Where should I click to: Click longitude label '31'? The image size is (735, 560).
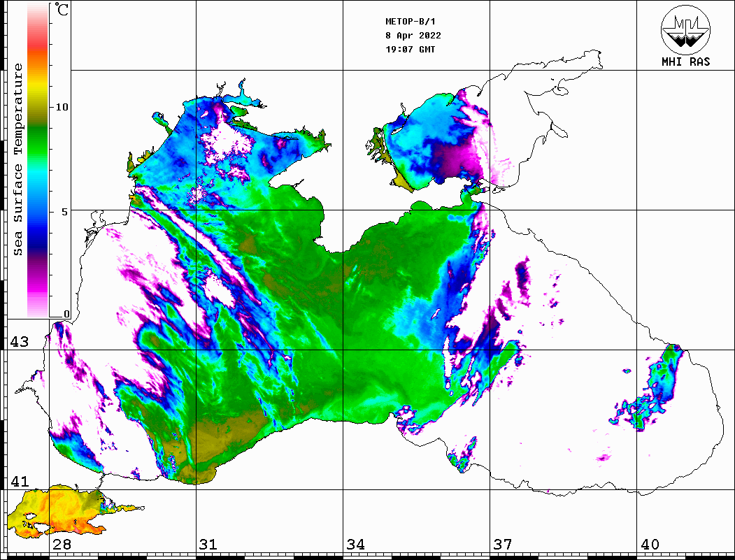coord(208,545)
